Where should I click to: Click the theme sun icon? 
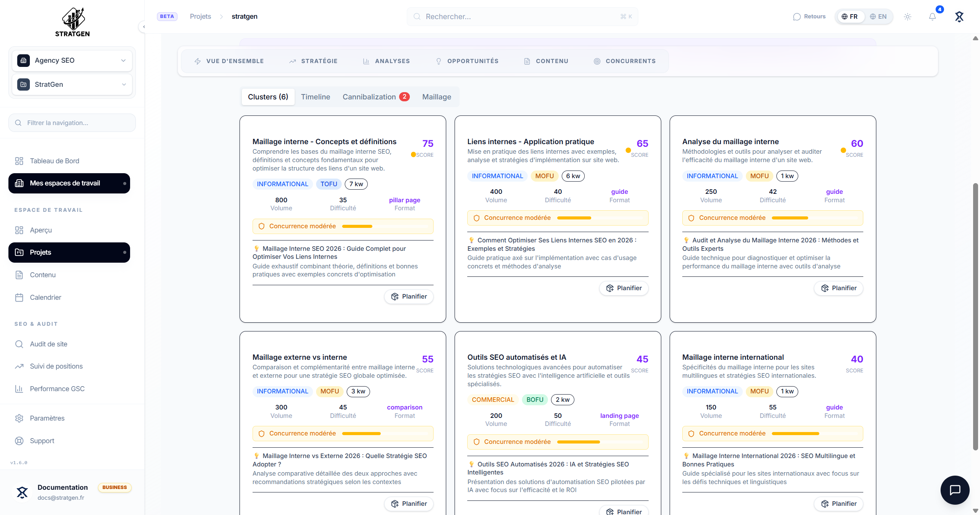(x=907, y=16)
